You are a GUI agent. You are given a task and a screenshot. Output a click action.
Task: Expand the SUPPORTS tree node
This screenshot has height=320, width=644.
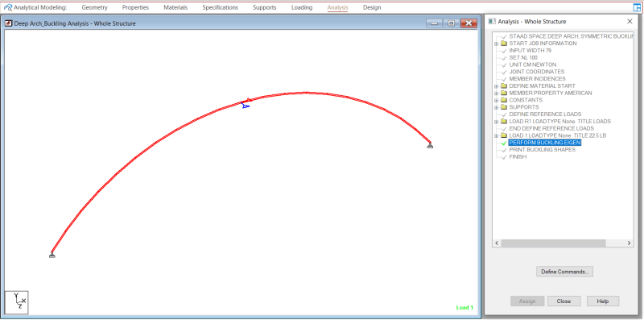[x=496, y=107]
